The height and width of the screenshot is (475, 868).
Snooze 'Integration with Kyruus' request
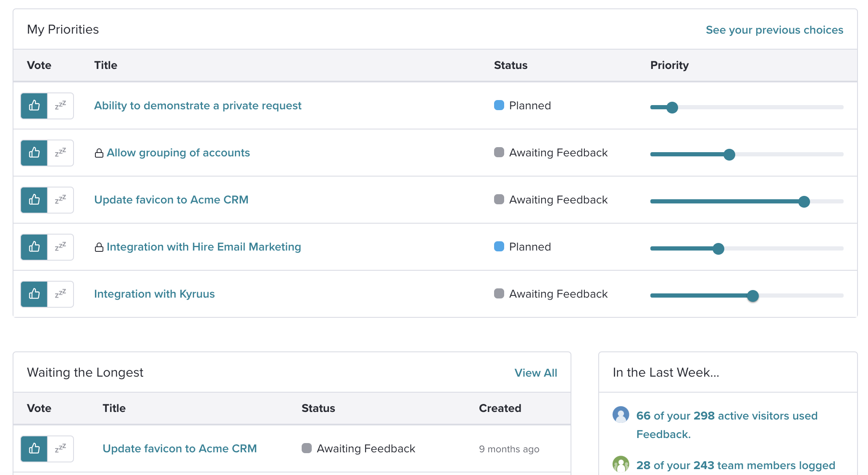coord(60,294)
